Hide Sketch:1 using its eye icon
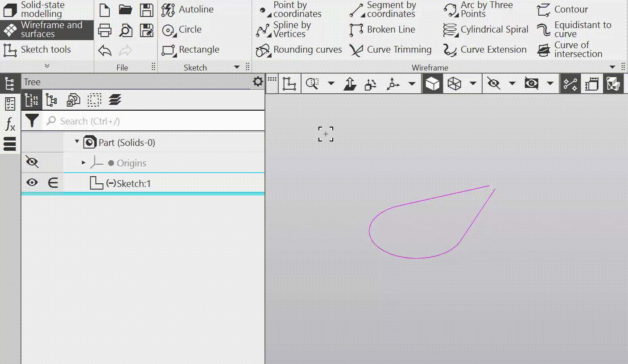Viewport: 628px width, 364px height. tap(32, 182)
